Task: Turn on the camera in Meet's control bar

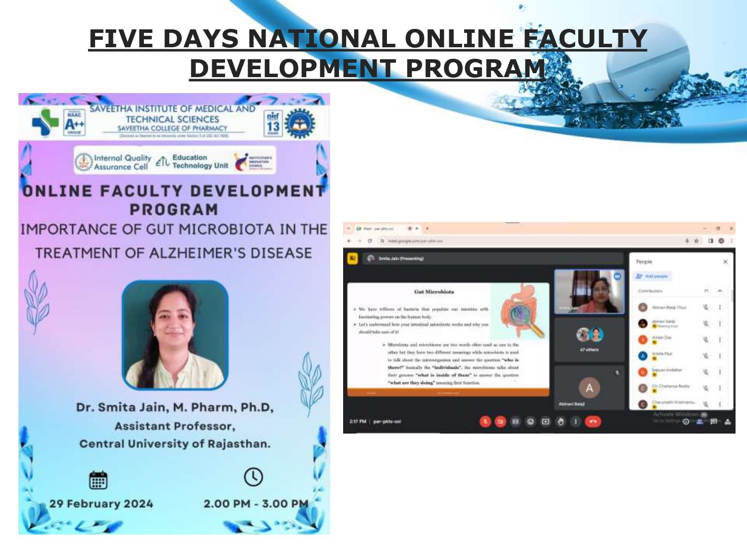Action: click(x=500, y=422)
